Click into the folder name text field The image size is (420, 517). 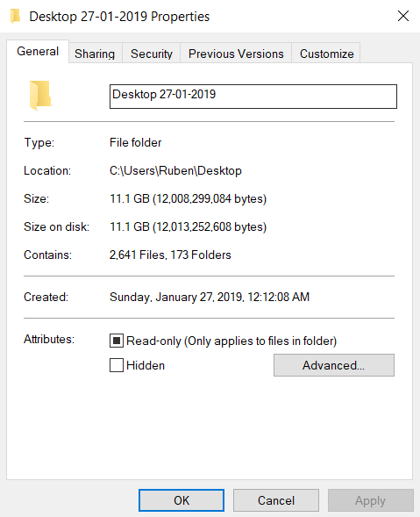click(x=253, y=97)
